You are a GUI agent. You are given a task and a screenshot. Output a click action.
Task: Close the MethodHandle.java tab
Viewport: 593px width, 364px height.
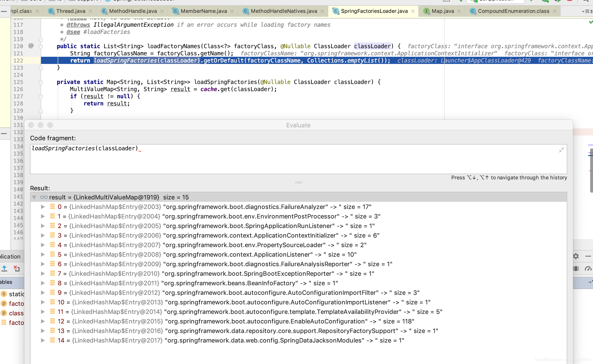pos(162,11)
